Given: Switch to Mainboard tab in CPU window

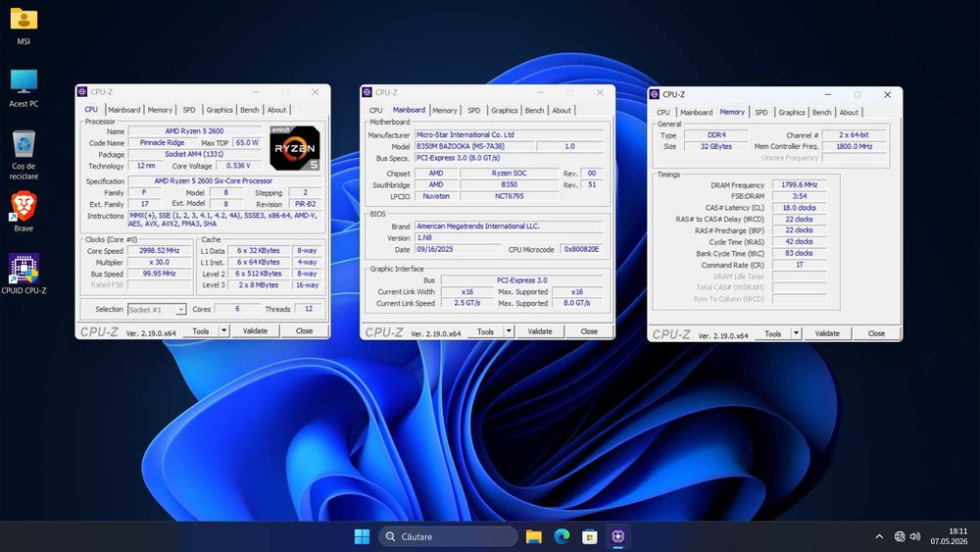Looking at the screenshot, I should tap(123, 110).
